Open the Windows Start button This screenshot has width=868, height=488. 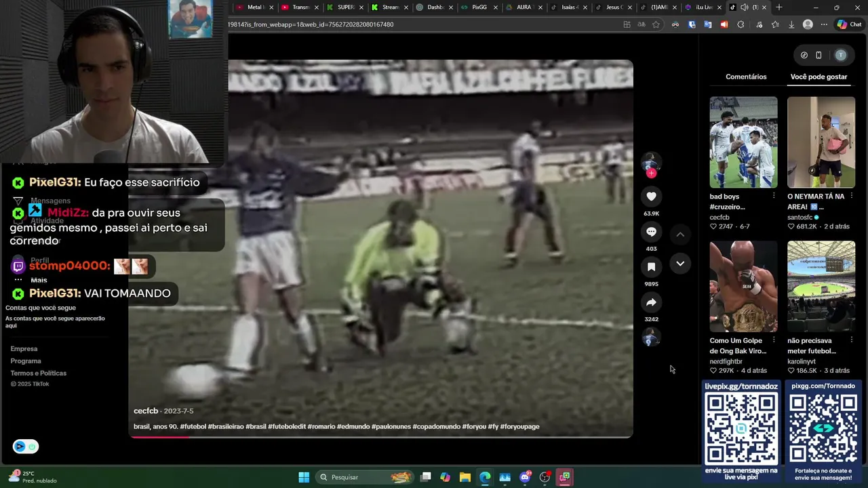click(x=304, y=477)
